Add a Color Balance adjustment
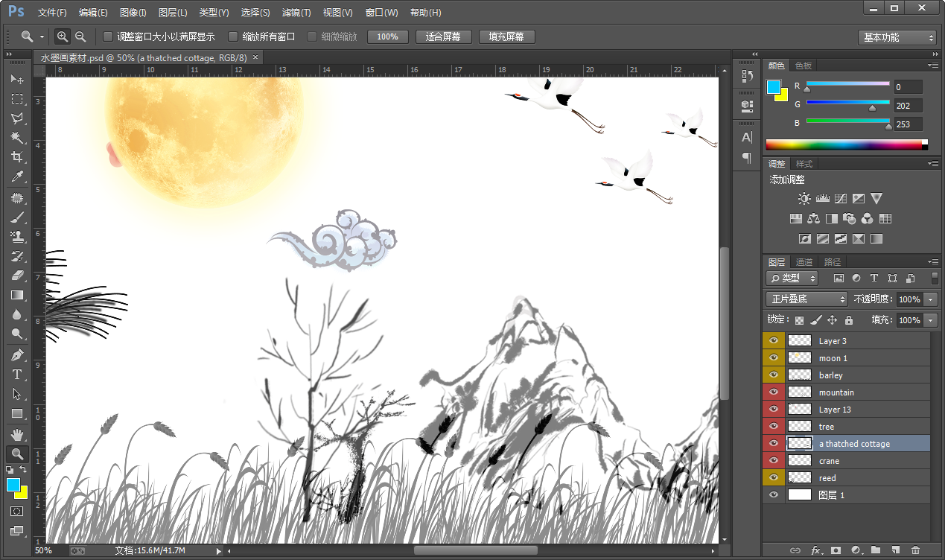The height and width of the screenshot is (560, 945). pos(813,219)
